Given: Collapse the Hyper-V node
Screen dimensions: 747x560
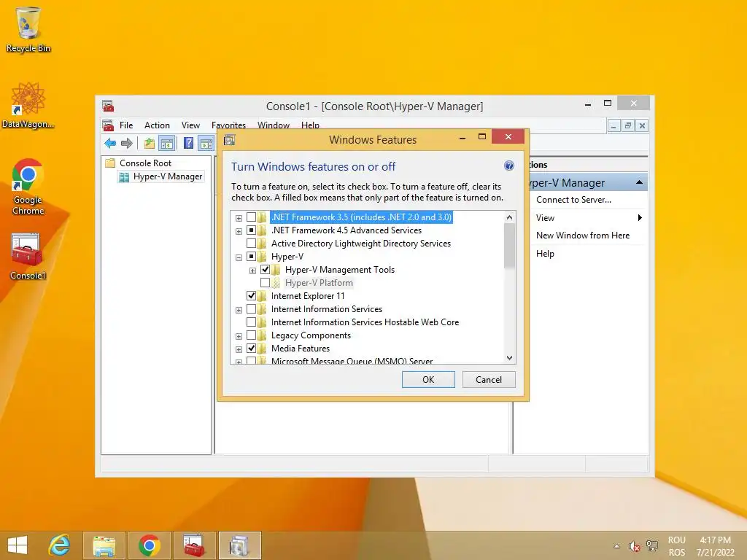Looking at the screenshot, I should 239,257.
